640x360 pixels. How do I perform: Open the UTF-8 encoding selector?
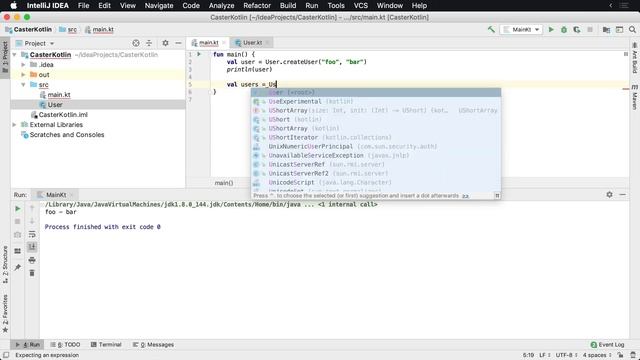pos(567,355)
